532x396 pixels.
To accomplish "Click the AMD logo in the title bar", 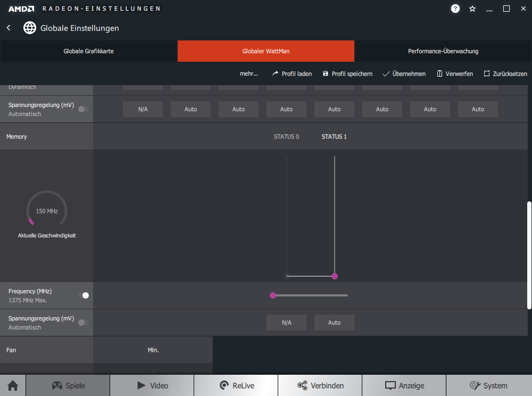I will 21,9.
